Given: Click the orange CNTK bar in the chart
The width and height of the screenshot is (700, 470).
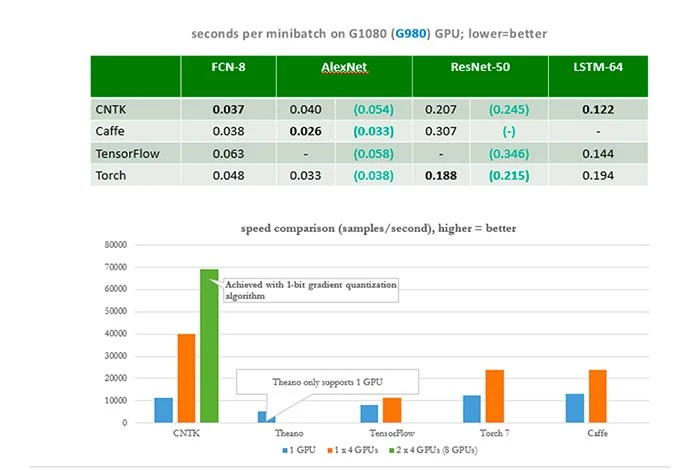Looking at the screenshot, I should pyautogui.click(x=186, y=378).
